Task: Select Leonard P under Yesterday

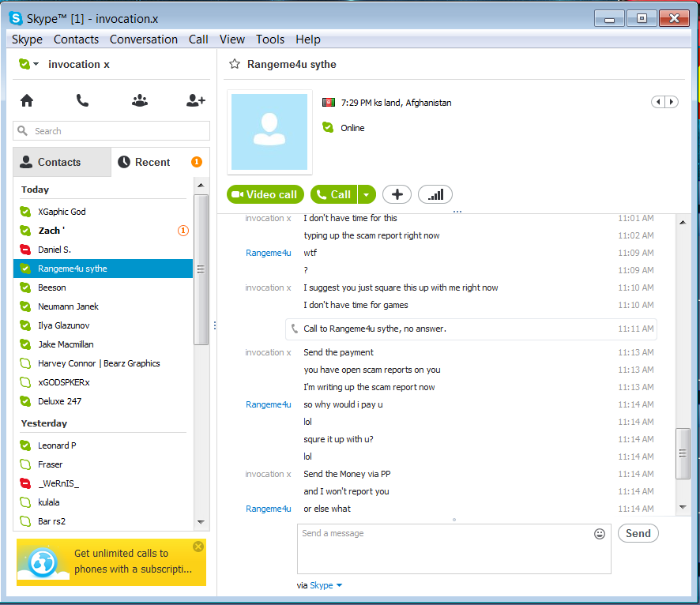Action: (x=103, y=445)
